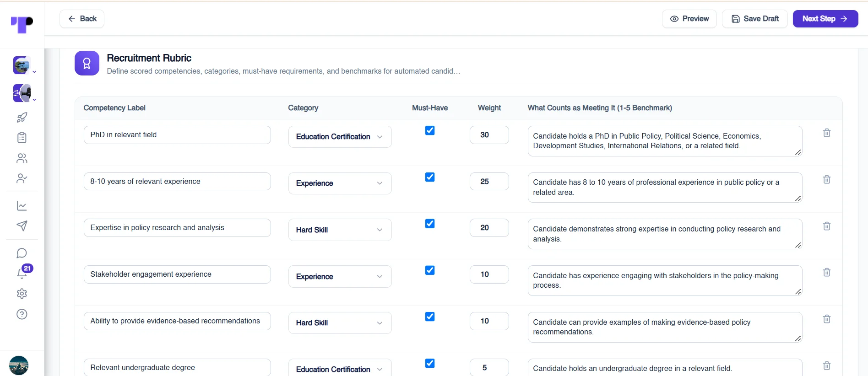This screenshot has width=868, height=376.
Task: Open Category dropdown for 8-10 years experience
Action: click(340, 183)
